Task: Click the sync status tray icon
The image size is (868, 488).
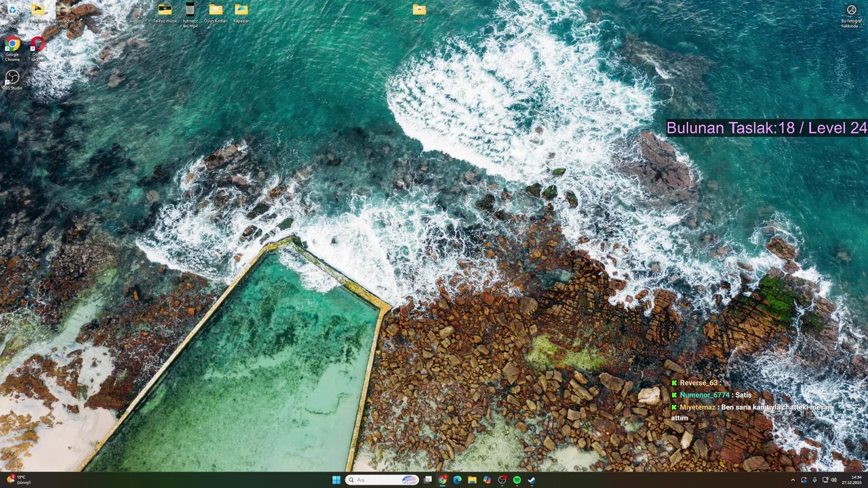Action: point(804,480)
